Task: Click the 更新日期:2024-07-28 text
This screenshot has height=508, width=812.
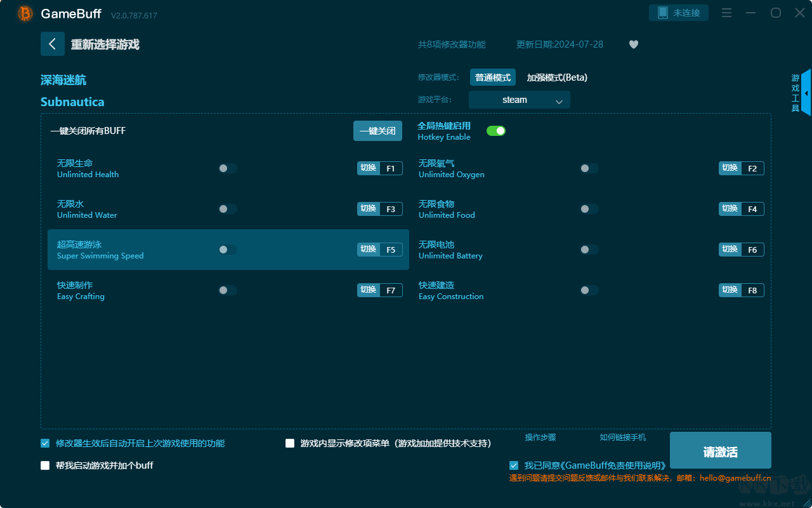Action: pyautogui.click(x=560, y=44)
